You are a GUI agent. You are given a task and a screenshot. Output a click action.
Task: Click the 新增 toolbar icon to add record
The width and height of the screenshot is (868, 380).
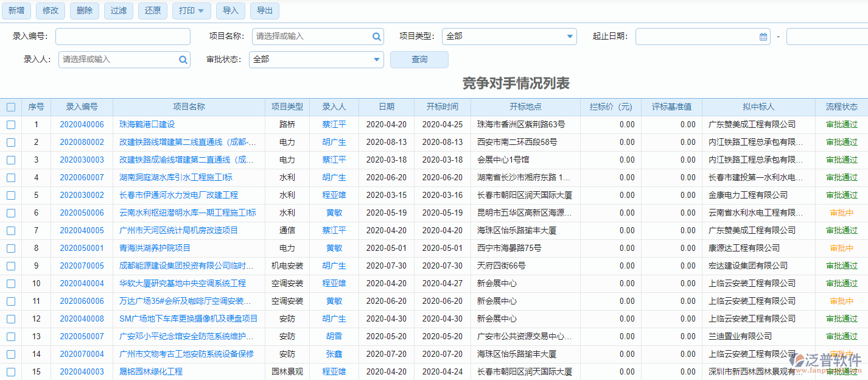coord(16,10)
